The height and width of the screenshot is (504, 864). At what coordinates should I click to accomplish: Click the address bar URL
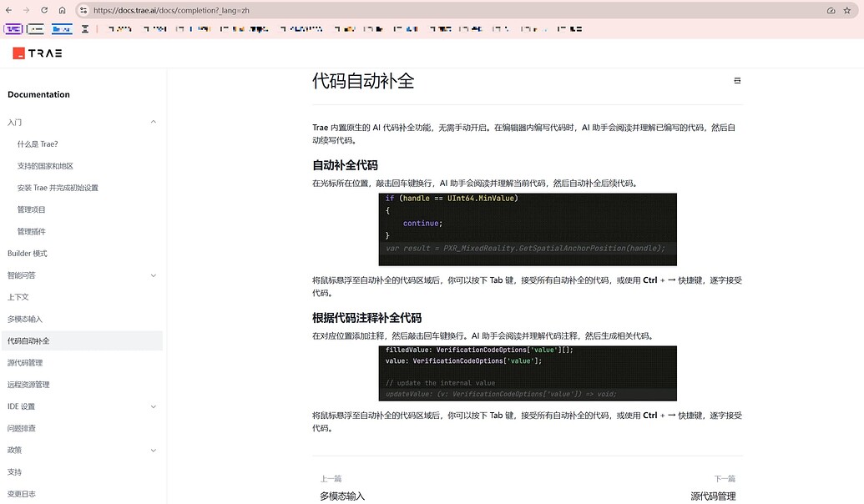coord(171,11)
